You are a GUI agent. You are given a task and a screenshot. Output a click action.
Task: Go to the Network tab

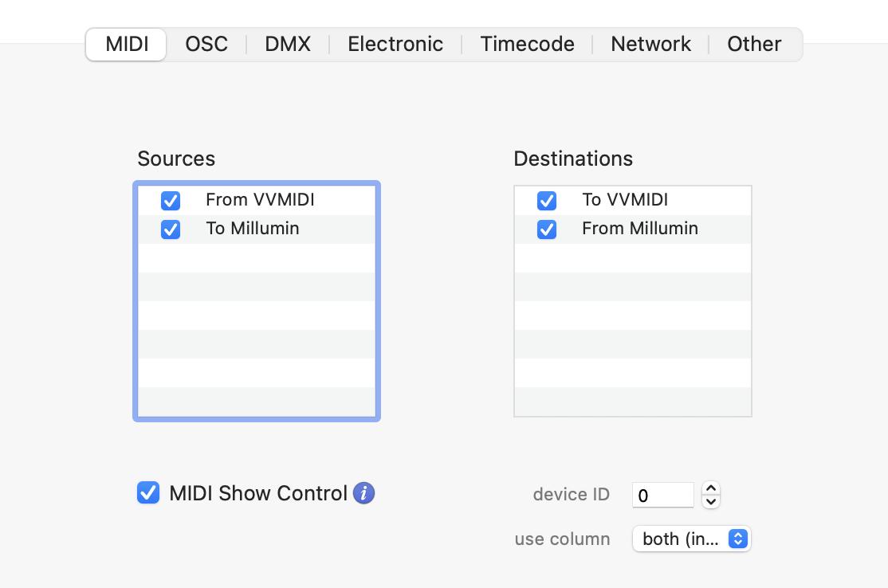tap(650, 44)
